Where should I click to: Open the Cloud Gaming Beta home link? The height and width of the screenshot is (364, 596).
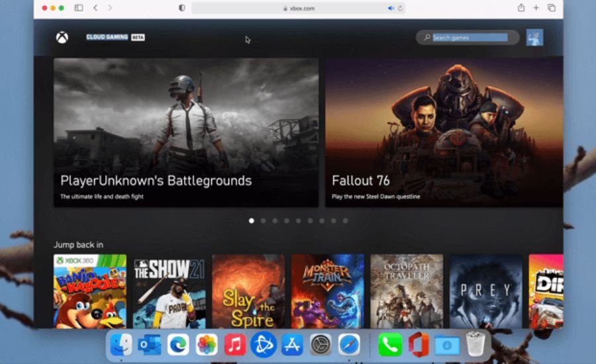pyautogui.click(x=115, y=37)
